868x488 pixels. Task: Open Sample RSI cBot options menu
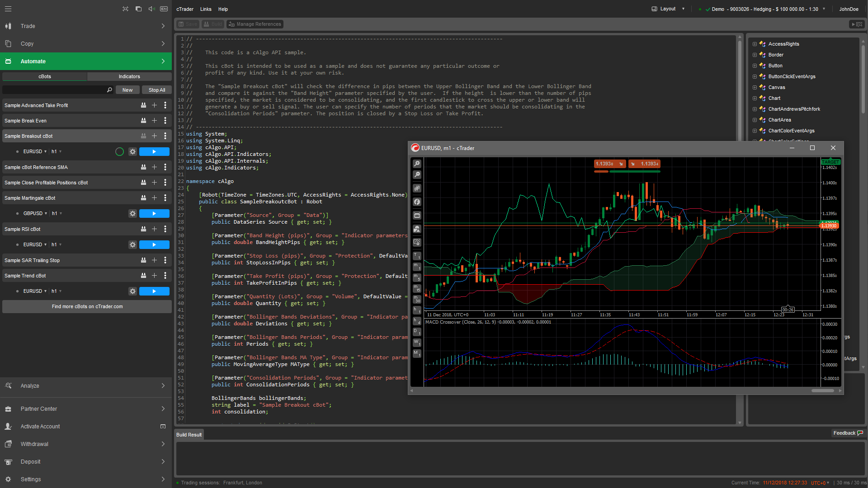[x=165, y=229]
